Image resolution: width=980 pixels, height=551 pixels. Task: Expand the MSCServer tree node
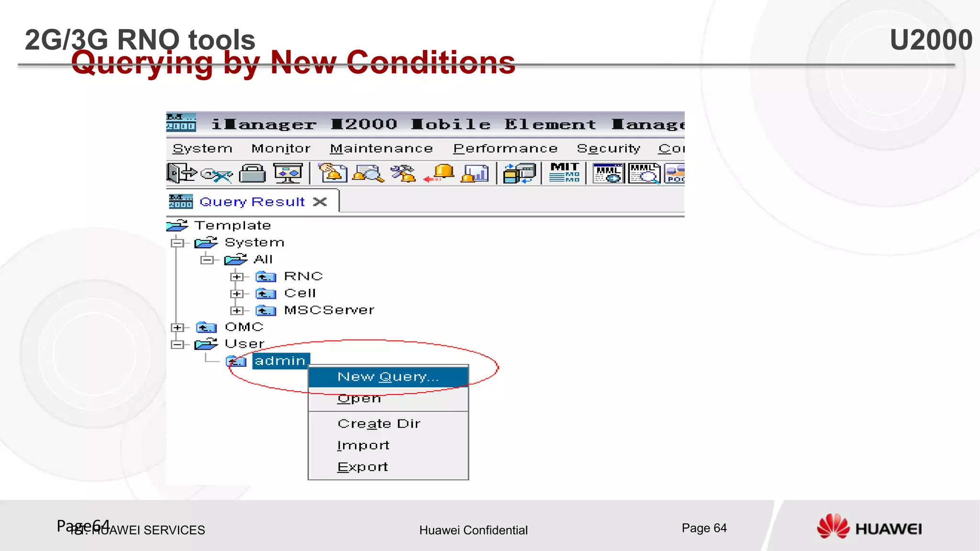point(237,311)
